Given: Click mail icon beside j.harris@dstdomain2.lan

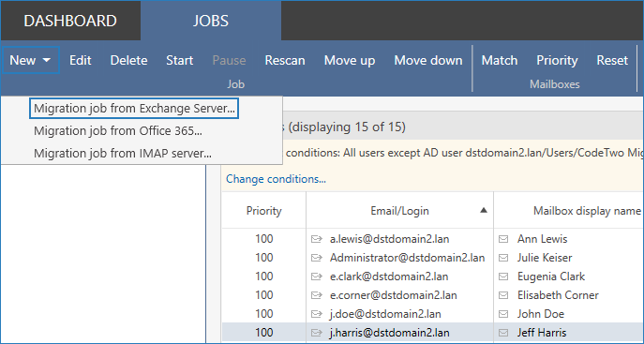Looking at the screenshot, I should click(316, 333).
